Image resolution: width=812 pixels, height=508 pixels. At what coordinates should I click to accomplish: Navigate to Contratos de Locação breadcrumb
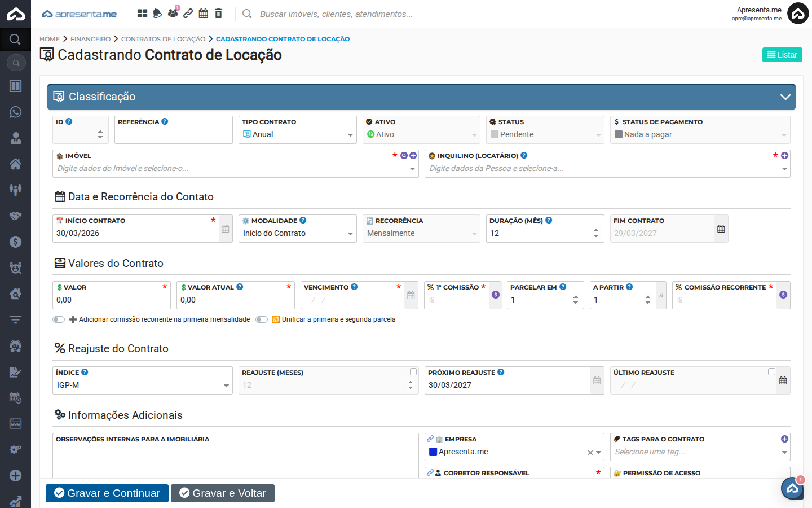pos(163,39)
